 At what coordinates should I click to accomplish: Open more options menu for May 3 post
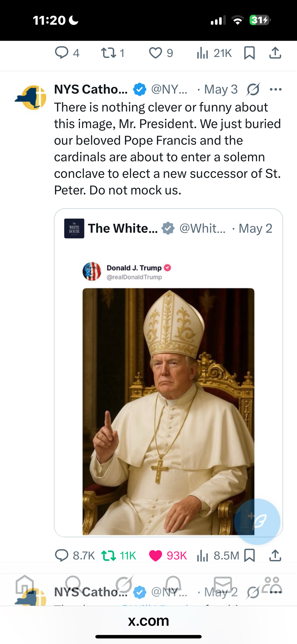click(x=275, y=89)
